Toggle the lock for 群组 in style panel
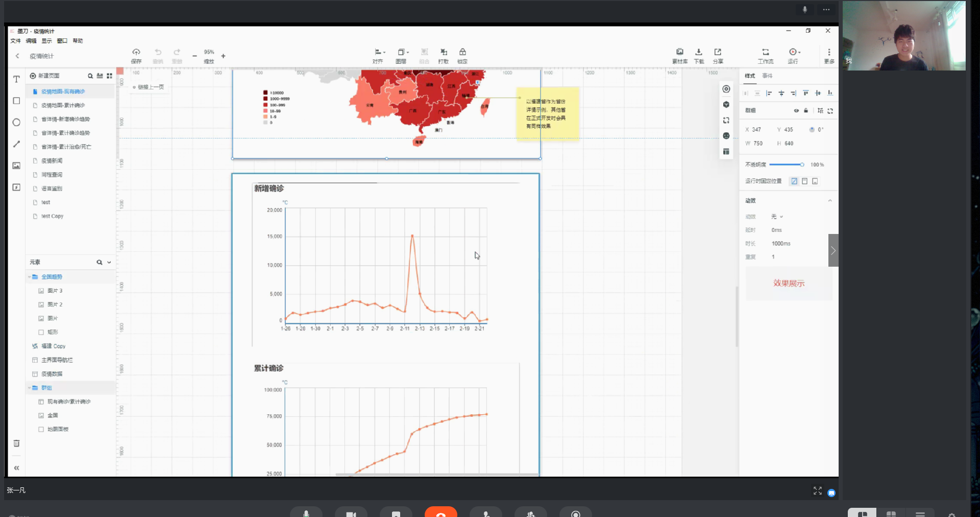Image resolution: width=980 pixels, height=517 pixels. (806, 111)
